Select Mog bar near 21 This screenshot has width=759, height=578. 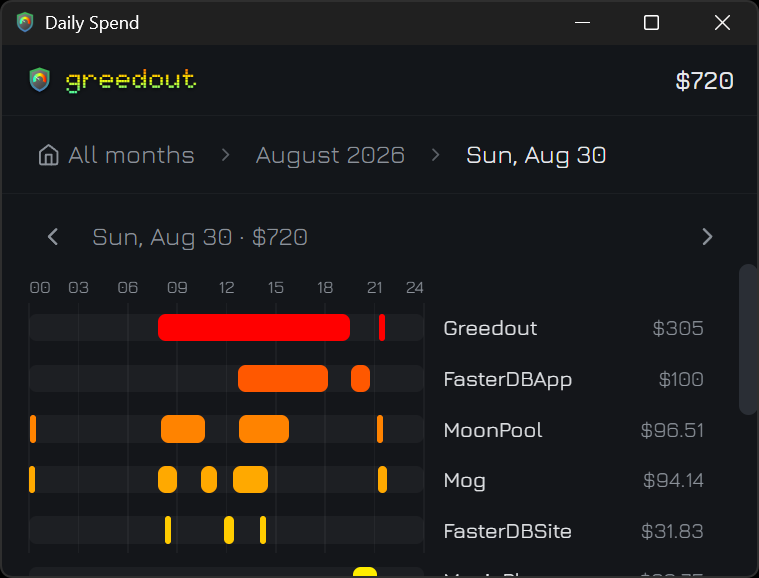point(382,480)
